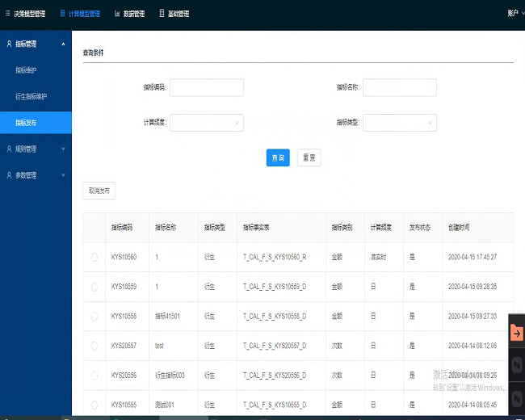The width and height of the screenshot is (525, 420).
Task: Click the 决策模型管理 list icon in top bar
Action: tap(7, 14)
